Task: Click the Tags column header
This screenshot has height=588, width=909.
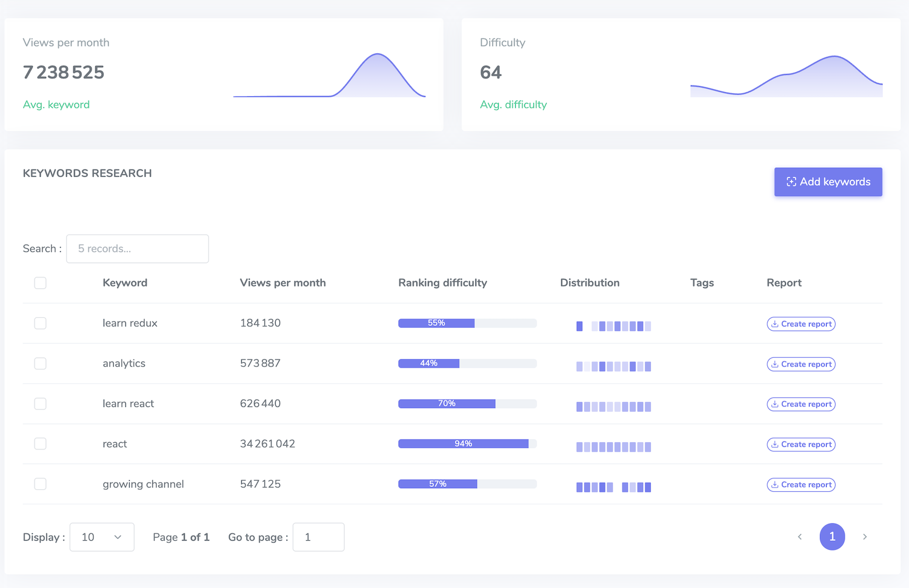Action: click(702, 283)
